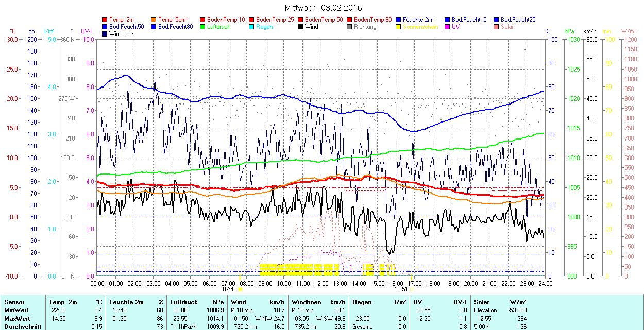Click the MaxWert row label
644x330 pixels.
tap(16, 318)
